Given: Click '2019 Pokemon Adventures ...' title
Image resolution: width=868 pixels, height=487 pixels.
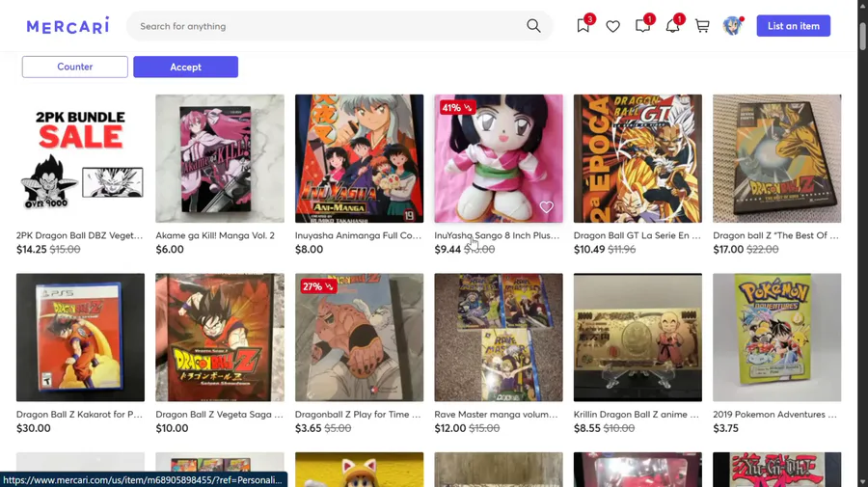Looking at the screenshot, I should 774,414.
